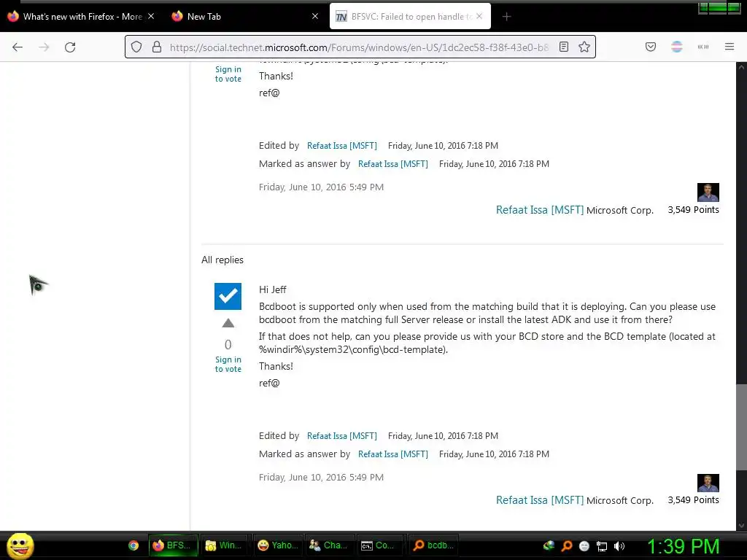
Task: Click the volume speaker tray icon
Action: pos(619,546)
